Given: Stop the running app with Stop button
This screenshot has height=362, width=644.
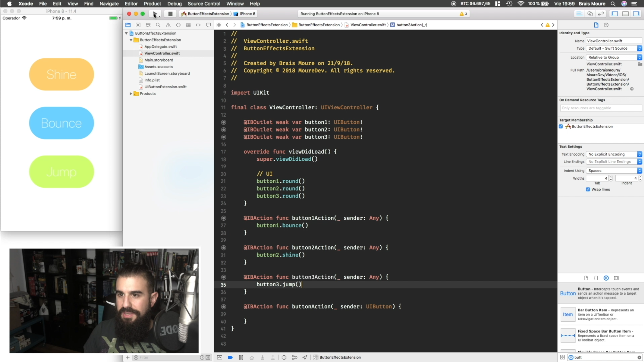Looking at the screenshot, I should point(170,14).
